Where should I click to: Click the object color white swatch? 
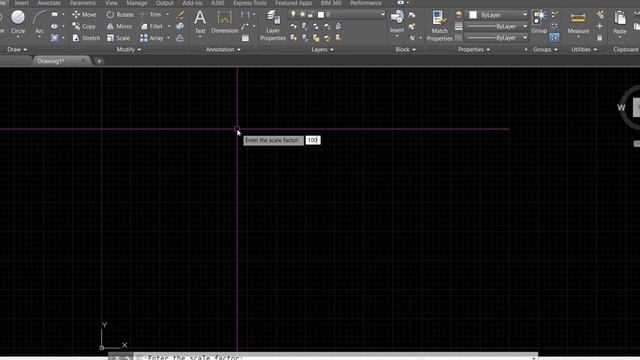pos(473,15)
